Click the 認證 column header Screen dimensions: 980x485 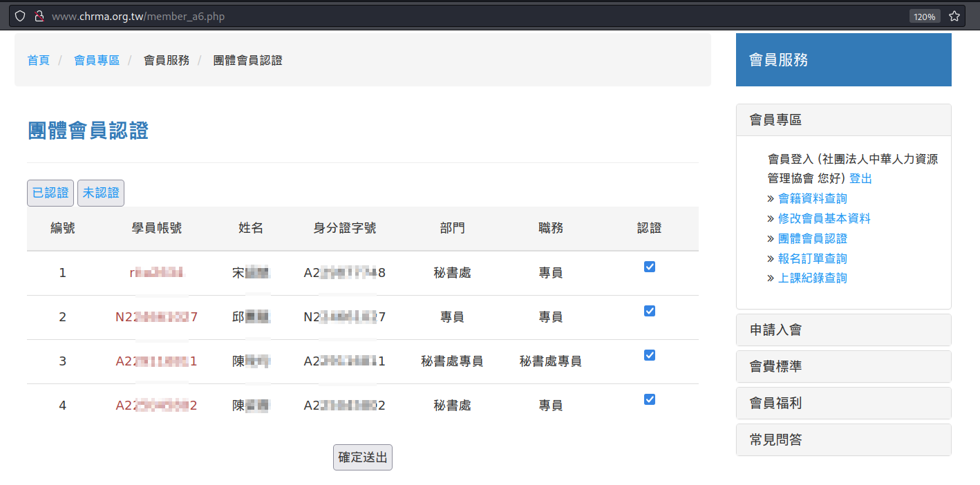(650, 228)
